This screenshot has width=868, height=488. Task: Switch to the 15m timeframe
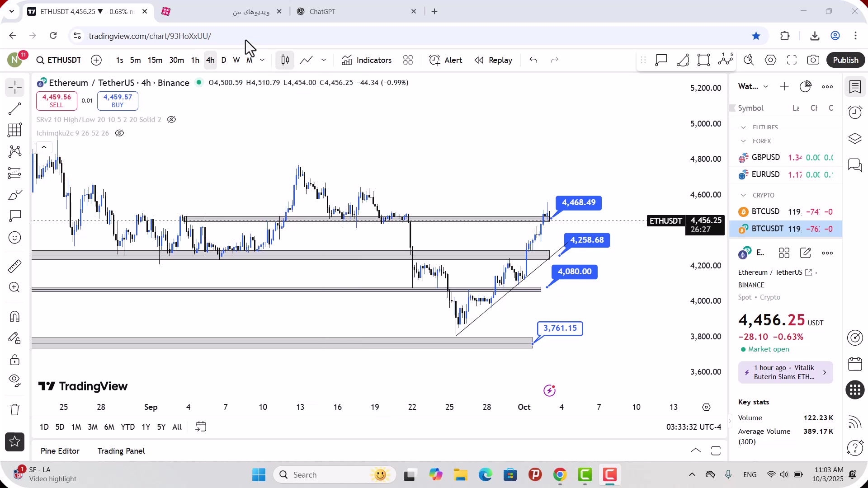pos(155,60)
